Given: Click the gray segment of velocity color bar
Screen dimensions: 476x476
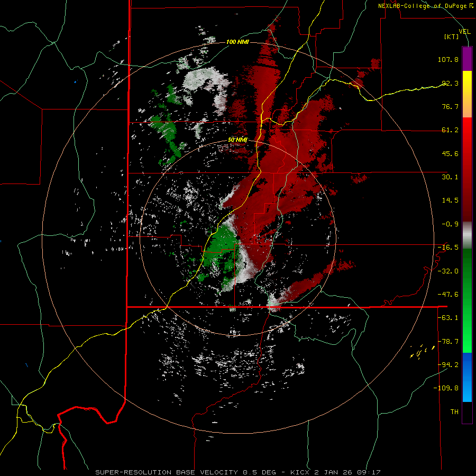Looking at the screenshot, I should click(467, 235).
